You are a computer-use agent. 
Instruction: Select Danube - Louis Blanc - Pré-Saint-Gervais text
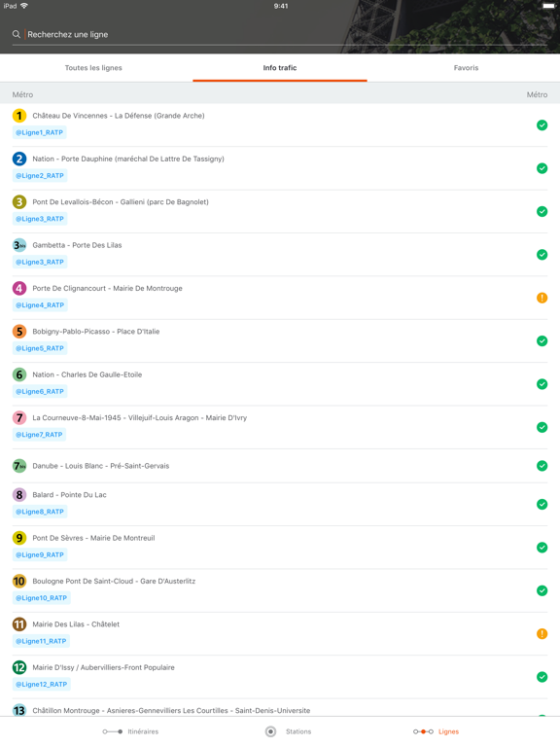click(100, 466)
